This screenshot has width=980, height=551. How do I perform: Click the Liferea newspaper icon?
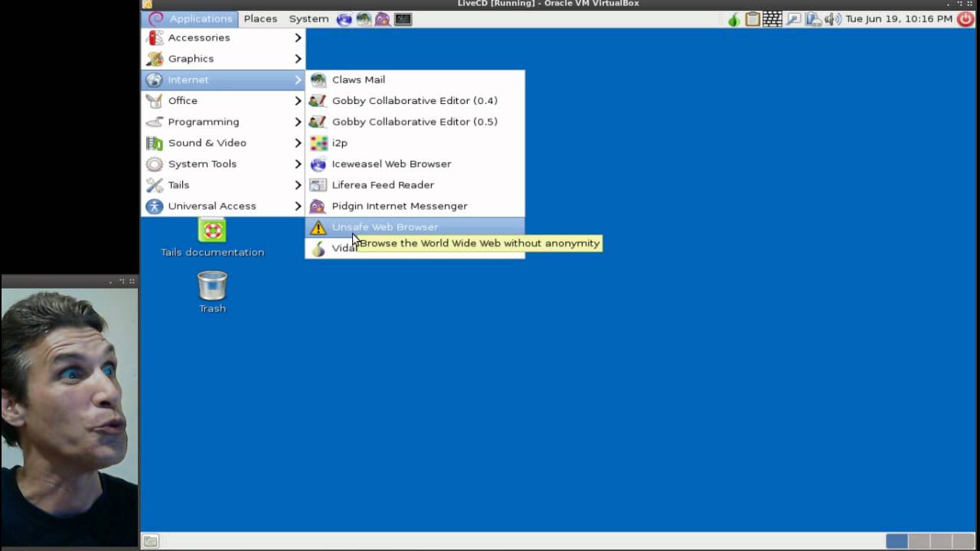pyautogui.click(x=318, y=185)
